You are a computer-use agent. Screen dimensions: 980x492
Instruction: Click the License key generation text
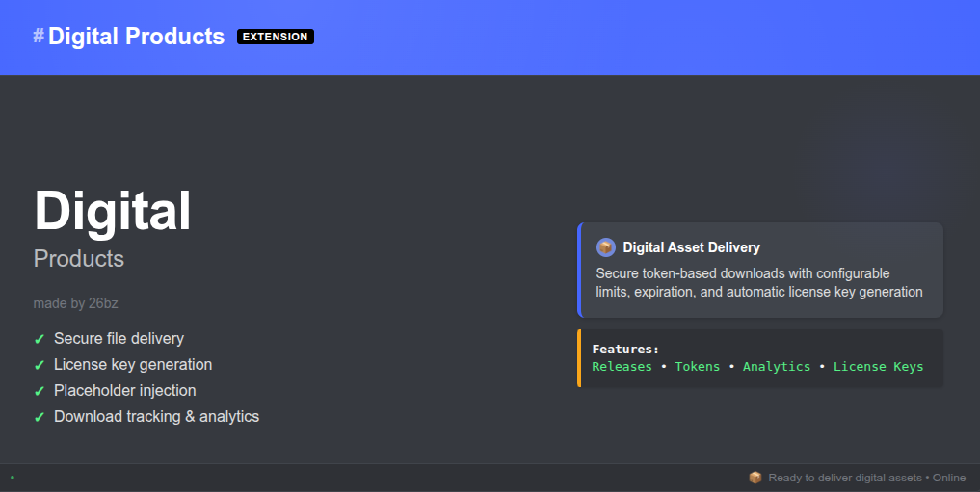coord(133,365)
